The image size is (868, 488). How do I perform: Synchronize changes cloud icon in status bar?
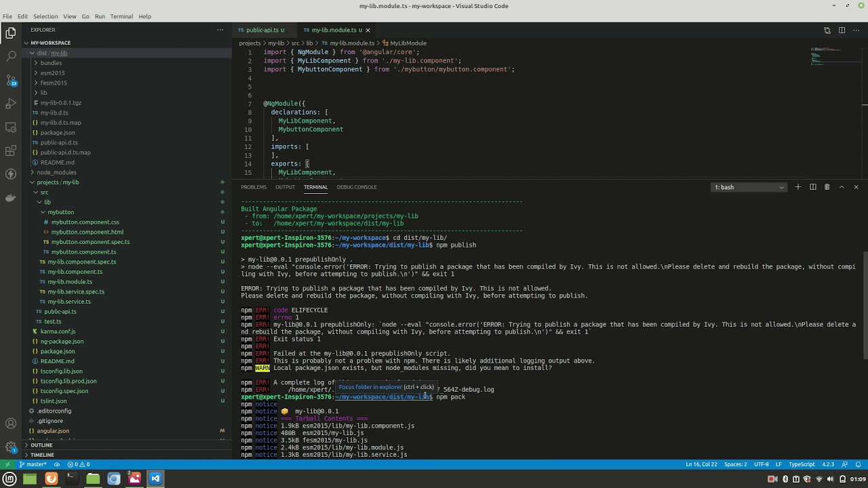57,464
